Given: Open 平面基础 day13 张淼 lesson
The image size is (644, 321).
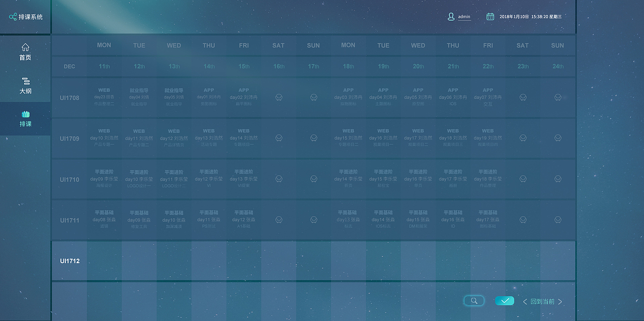Looking at the screenshot, I should coord(348,219).
